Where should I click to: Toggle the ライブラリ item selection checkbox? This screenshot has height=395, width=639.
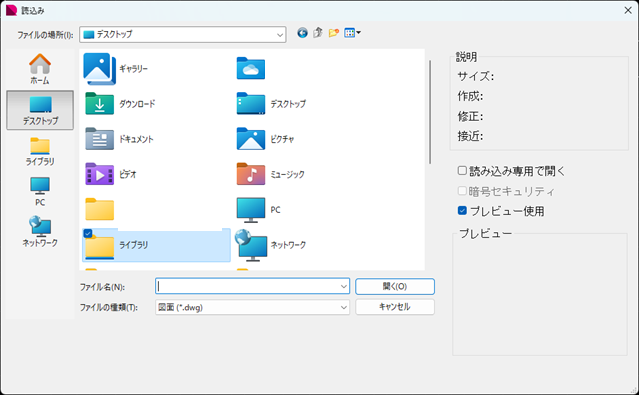pos(88,233)
